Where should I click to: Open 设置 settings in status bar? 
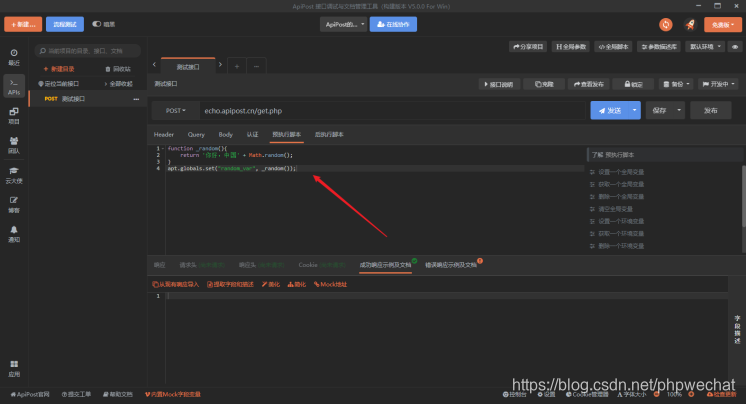tap(547, 394)
